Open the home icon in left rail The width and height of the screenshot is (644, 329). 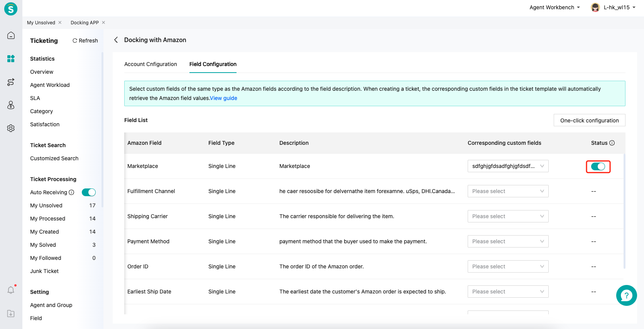pyautogui.click(x=11, y=36)
